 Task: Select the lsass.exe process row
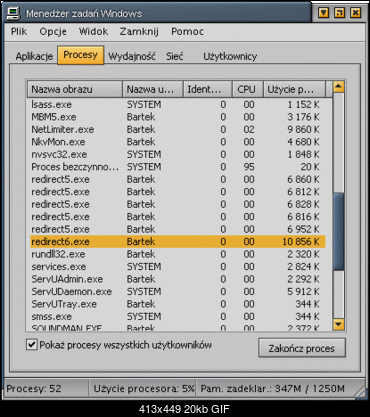tap(177, 104)
